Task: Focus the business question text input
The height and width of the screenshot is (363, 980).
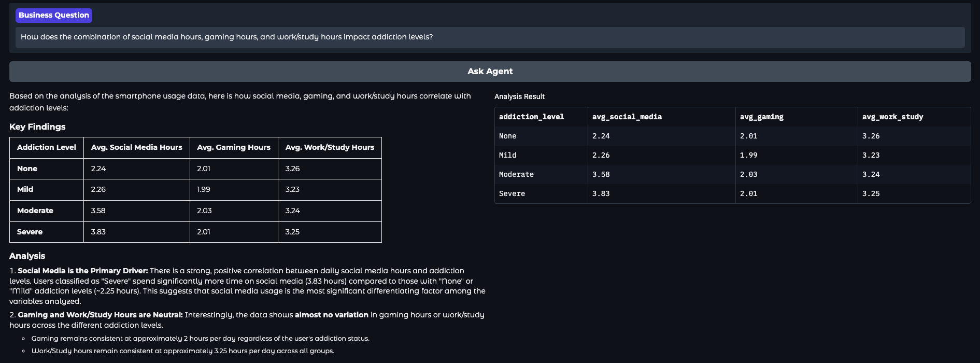Action: click(490, 37)
